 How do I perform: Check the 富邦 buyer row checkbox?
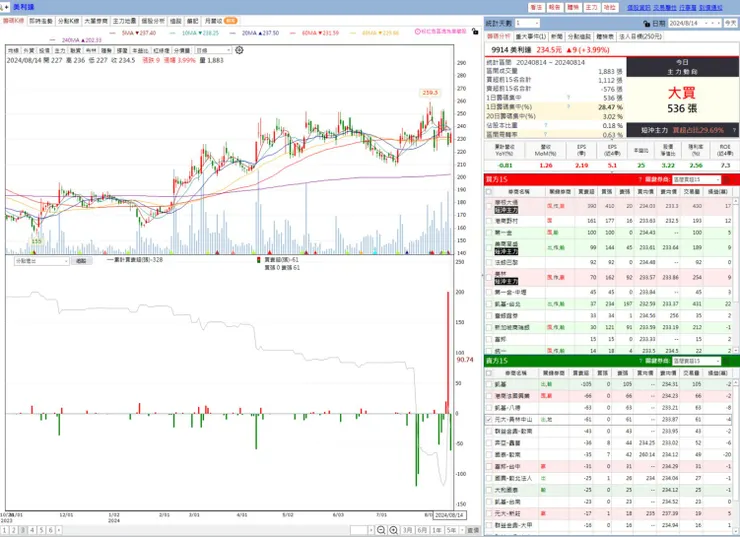[x=489, y=339]
